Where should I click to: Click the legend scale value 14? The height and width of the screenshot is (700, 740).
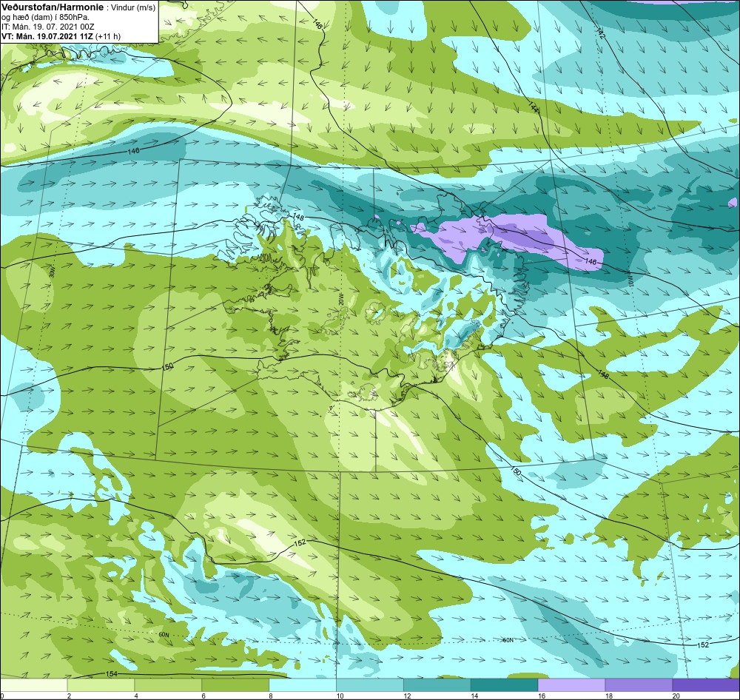[x=474, y=696]
